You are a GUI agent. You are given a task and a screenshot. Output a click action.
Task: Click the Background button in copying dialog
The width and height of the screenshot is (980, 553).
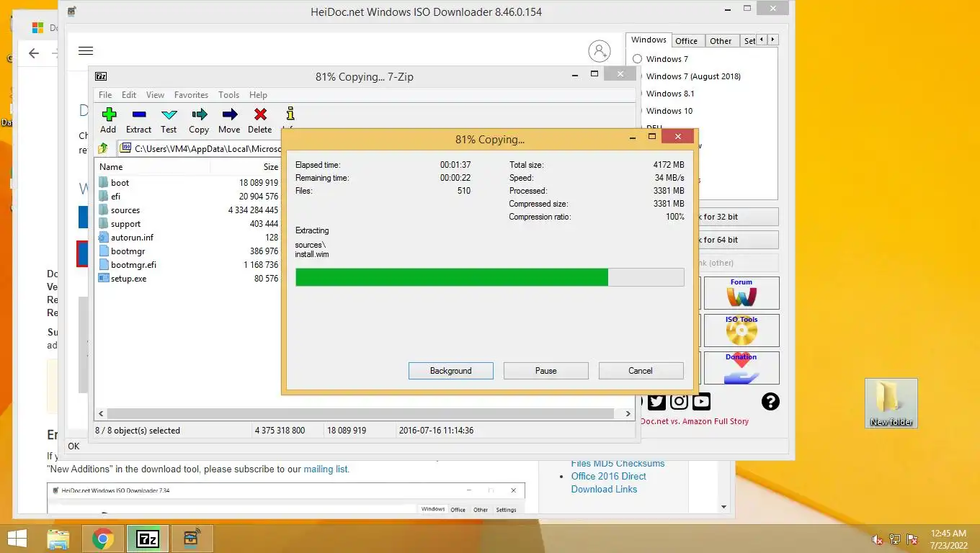[451, 371]
